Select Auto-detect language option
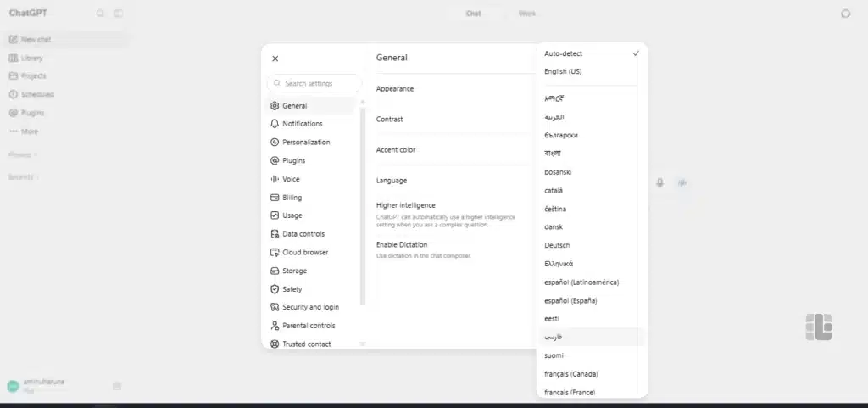The image size is (868, 408). (591, 53)
